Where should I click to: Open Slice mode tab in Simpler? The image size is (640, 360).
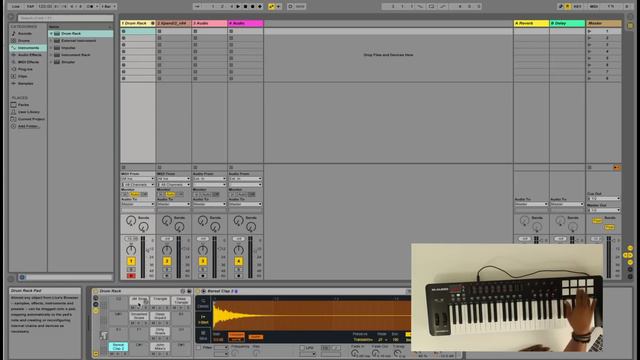(203, 336)
